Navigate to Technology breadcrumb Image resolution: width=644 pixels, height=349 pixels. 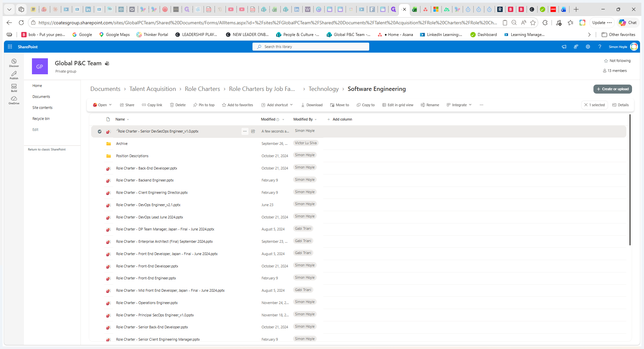pyautogui.click(x=324, y=89)
